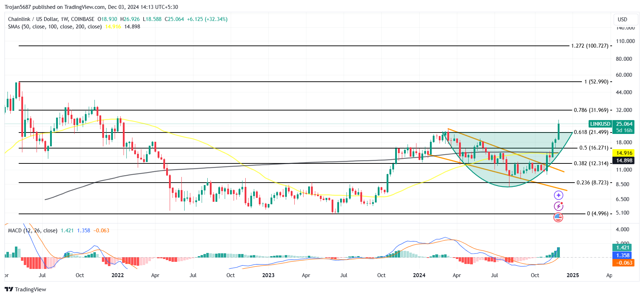Click the orange -0.063 histogram scale label

tap(623, 263)
